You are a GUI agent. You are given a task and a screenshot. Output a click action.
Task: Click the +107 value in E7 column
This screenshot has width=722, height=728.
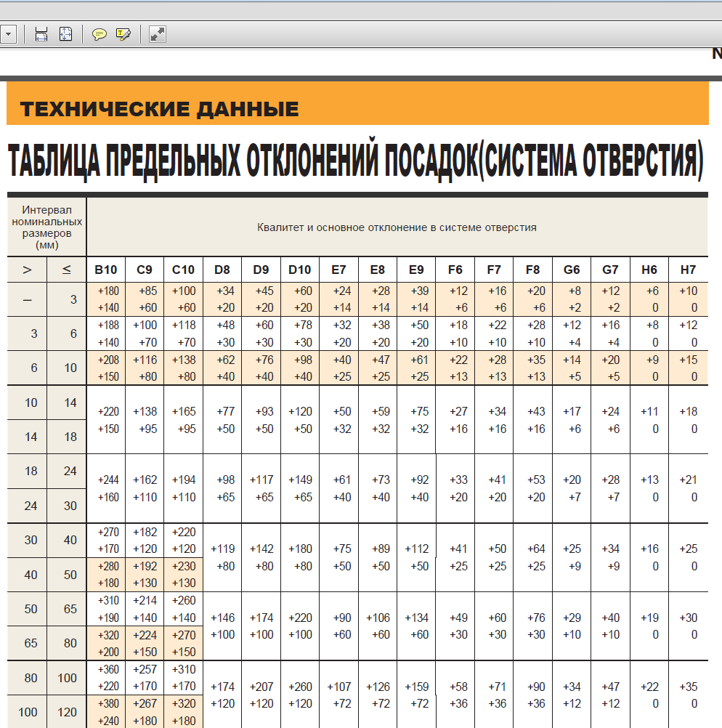[339, 687]
